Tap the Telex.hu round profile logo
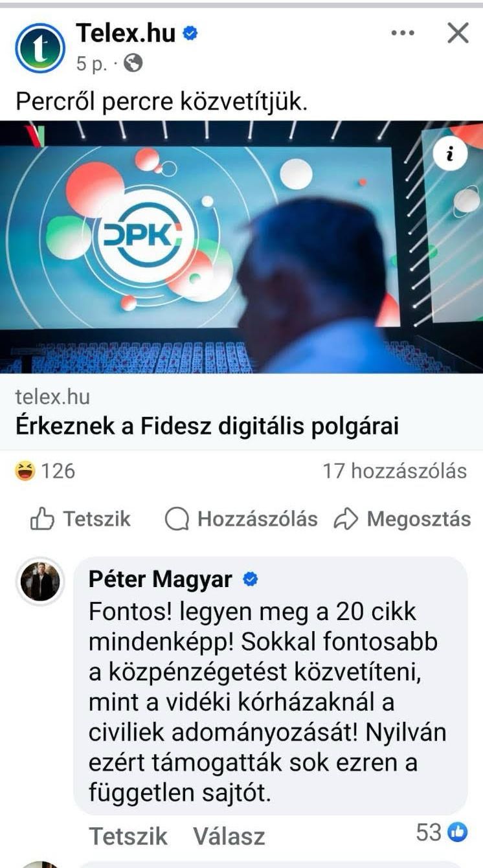The image size is (483, 868). pos(40,47)
